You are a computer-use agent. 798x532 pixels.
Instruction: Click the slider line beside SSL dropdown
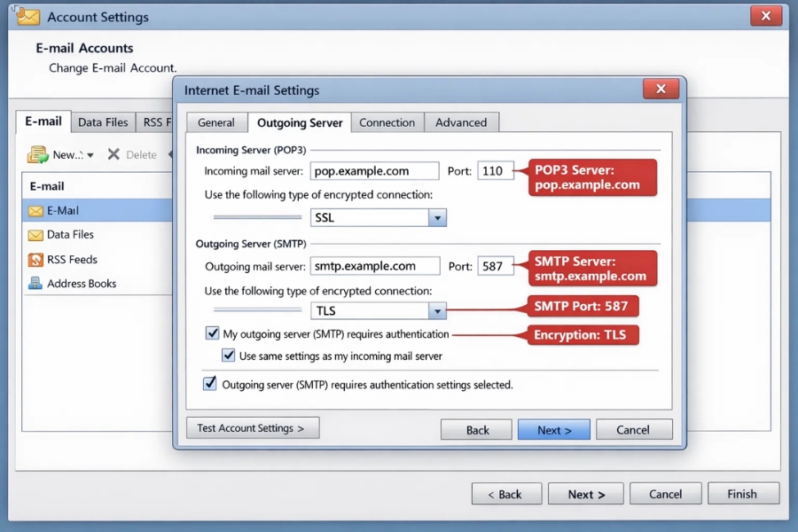[257, 217]
